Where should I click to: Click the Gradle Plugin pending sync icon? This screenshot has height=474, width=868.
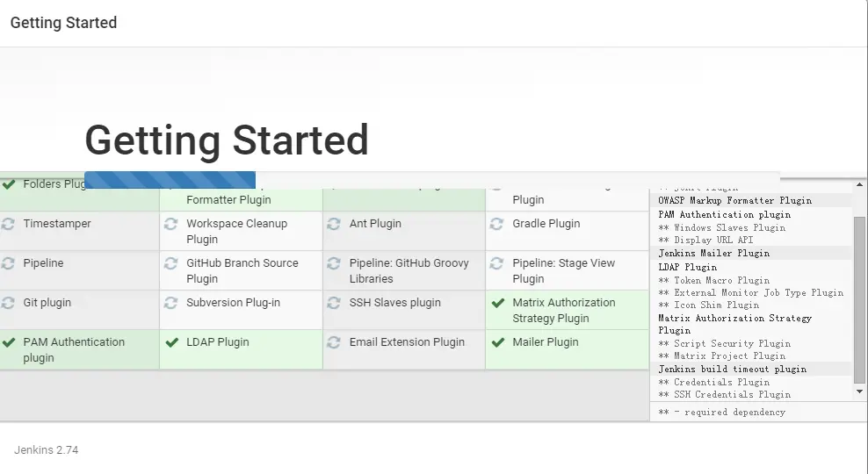pyautogui.click(x=496, y=224)
